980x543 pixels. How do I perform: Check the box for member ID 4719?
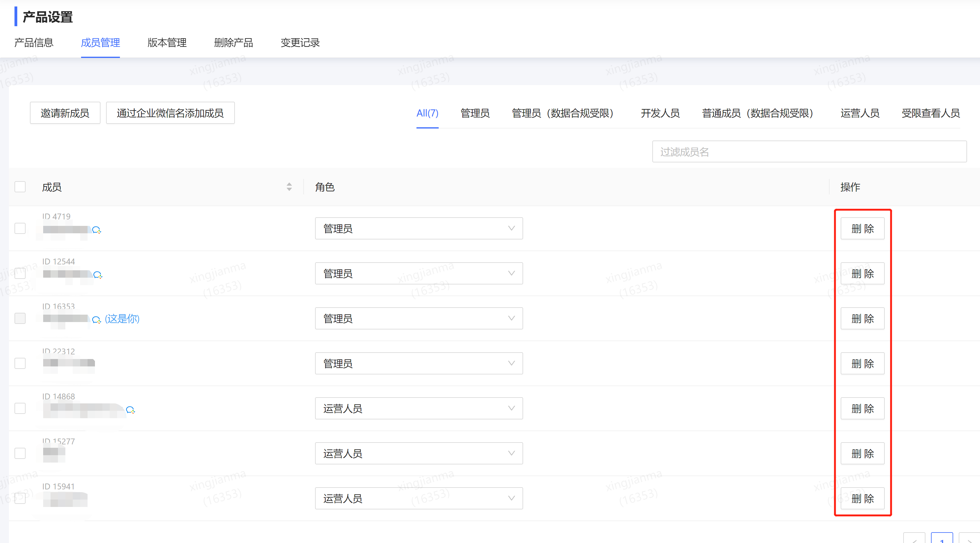(x=20, y=229)
